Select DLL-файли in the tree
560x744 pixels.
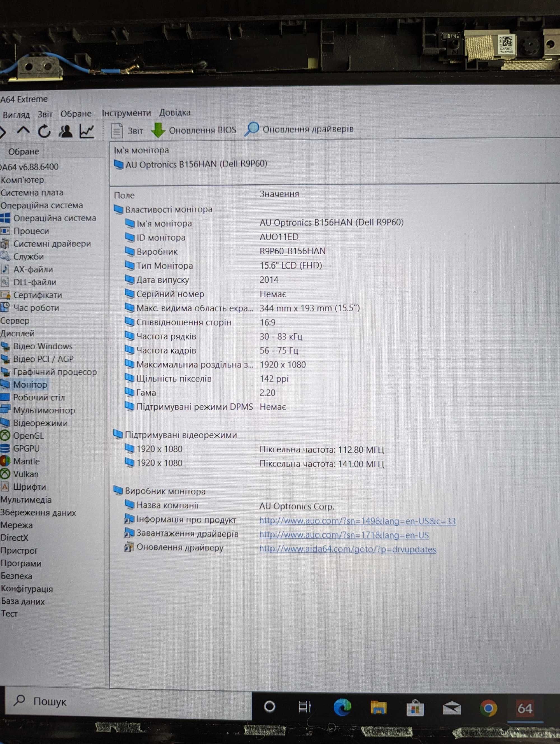[x=29, y=282]
